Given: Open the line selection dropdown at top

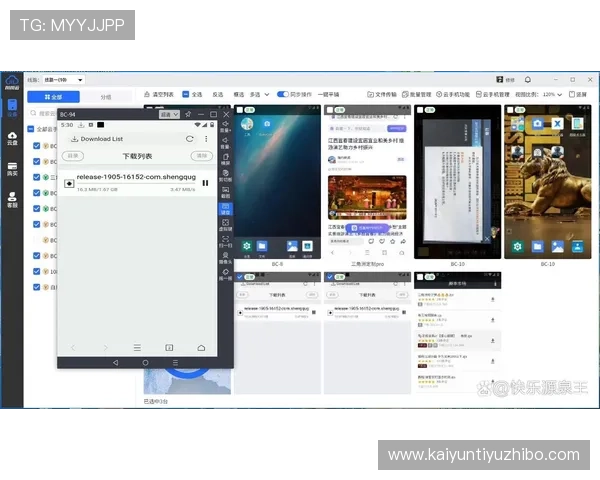Looking at the screenshot, I should tap(64, 79).
